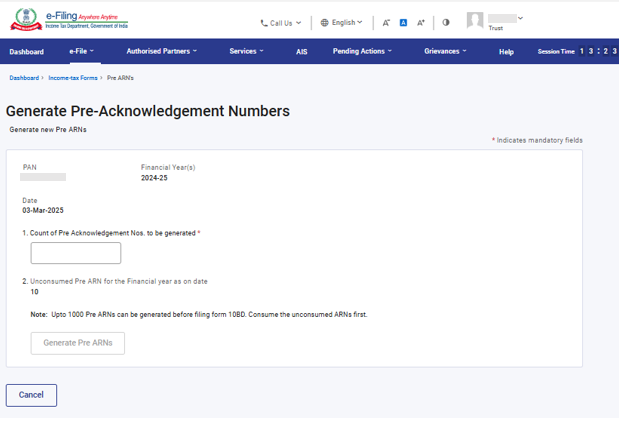Click the Generate Pre ARNs button
The height and width of the screenshot is (422, 619).
pos(78,343)
